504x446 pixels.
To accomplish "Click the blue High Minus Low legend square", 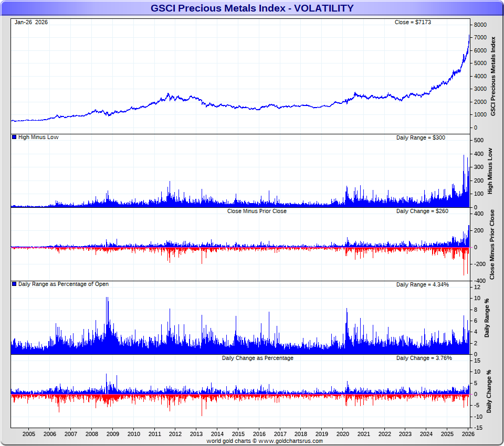I will click(14, 137).
